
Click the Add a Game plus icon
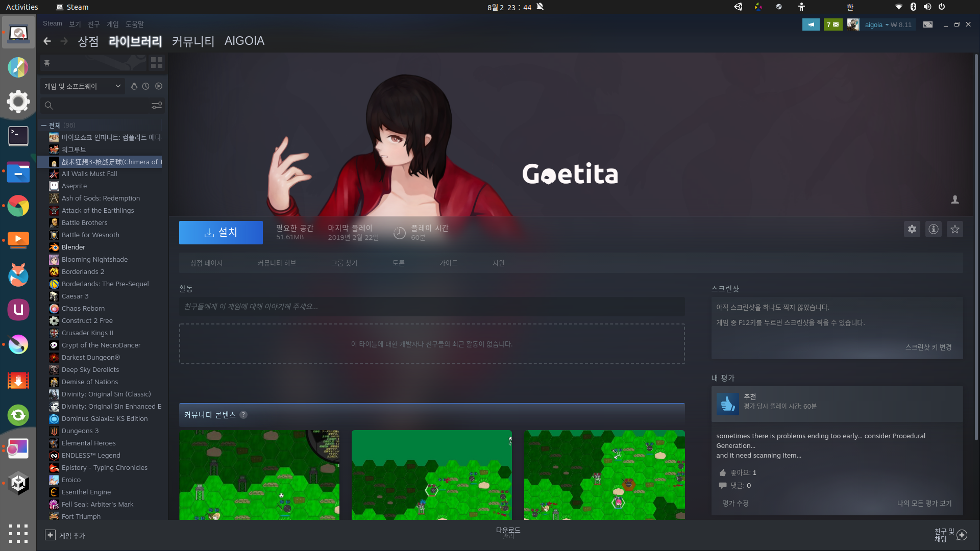[x=50, y=535]
